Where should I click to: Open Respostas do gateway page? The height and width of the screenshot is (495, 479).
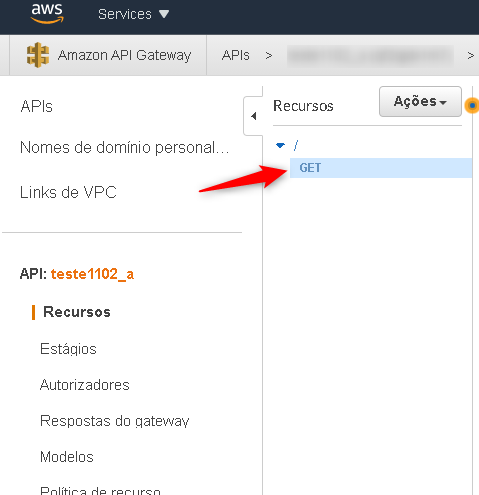coord(114,421)
